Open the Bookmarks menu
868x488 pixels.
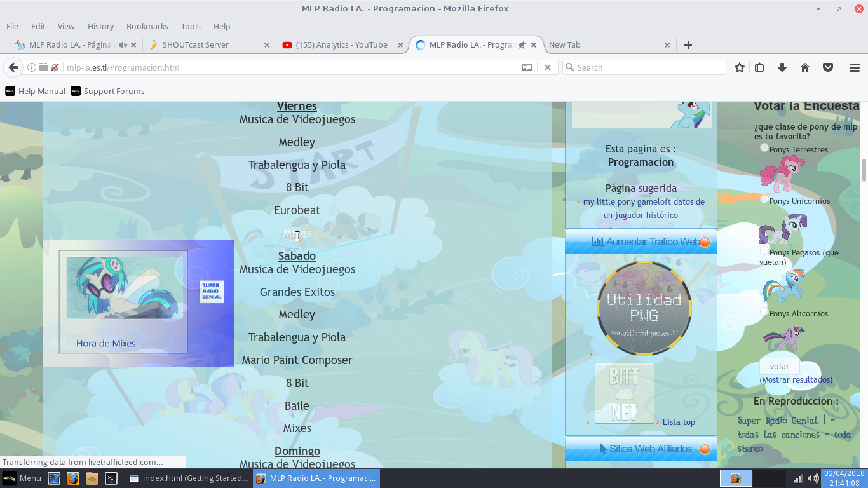pyautogui.click(x=147, y=26)
